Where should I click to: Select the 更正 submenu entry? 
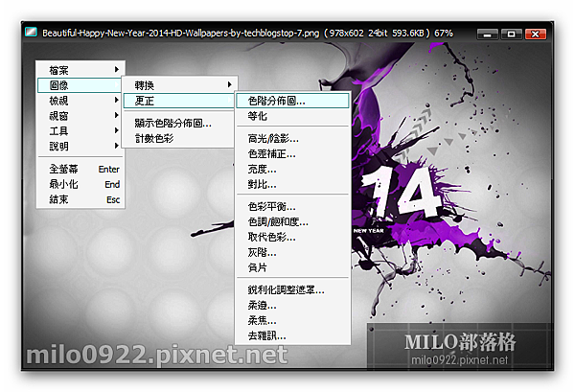pyautogui.click(x=180, y=101)
